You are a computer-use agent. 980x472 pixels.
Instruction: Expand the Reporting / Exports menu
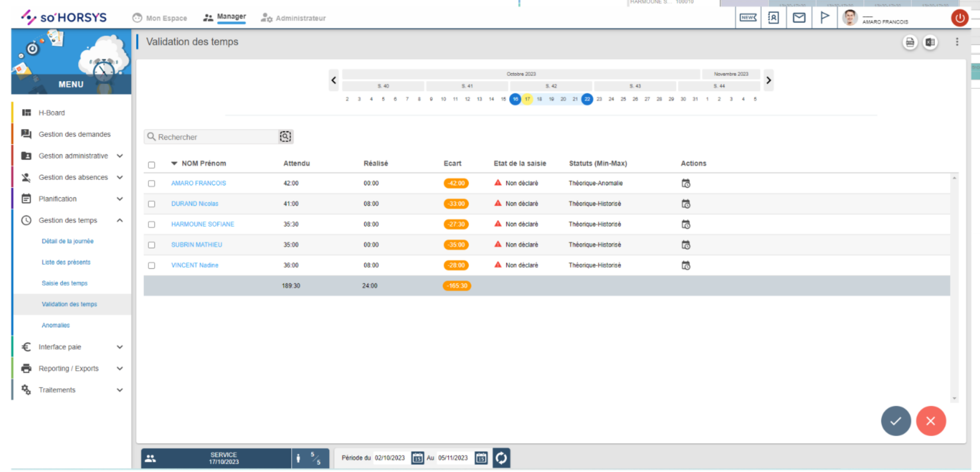(120, 368)
